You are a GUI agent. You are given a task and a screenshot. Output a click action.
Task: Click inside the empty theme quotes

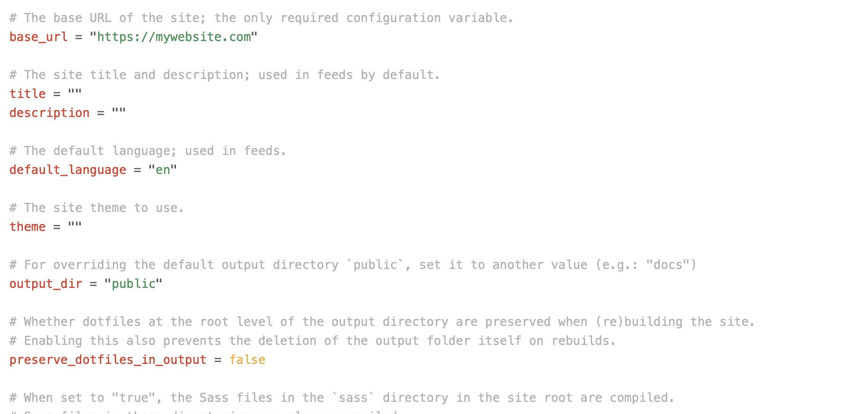point(75,227)
